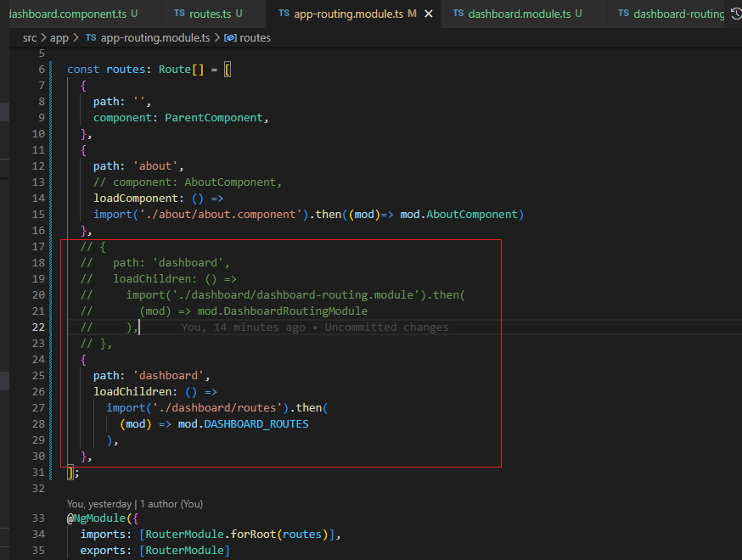The width and height of the screenshot is (742, 560).
Task: Click the TS file icon on routes.ts tab
Action: 179,14
